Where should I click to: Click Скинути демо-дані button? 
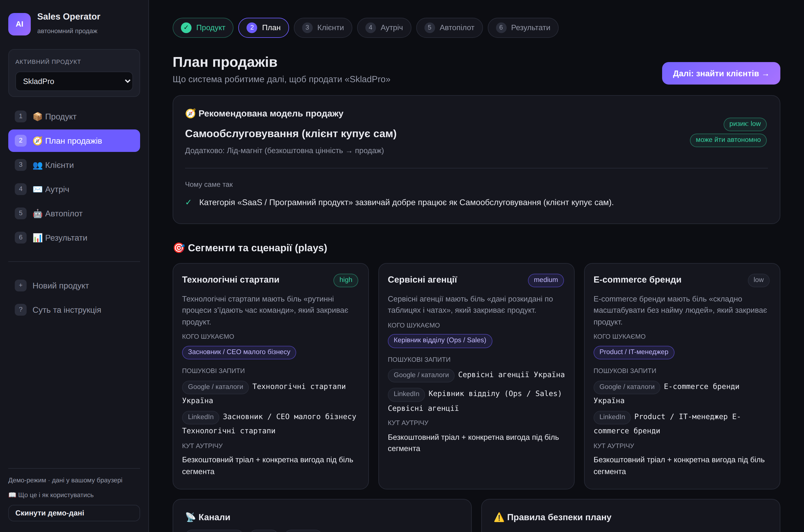[x=74, y=513]
